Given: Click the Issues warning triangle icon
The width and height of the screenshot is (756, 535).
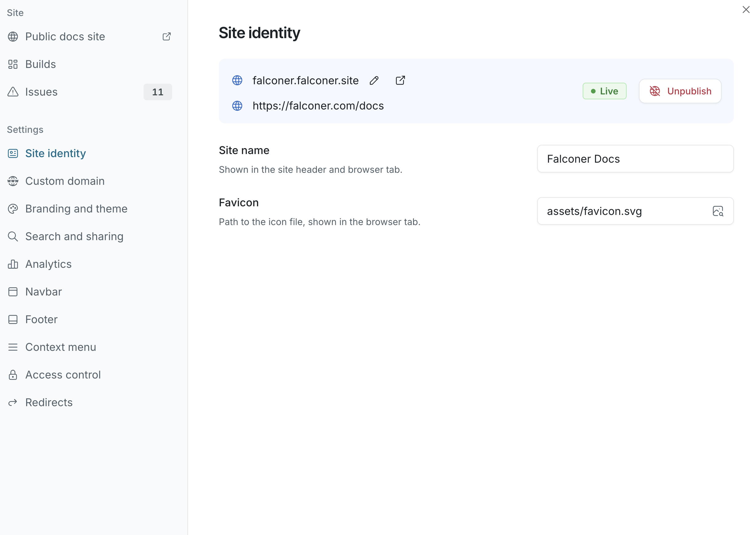Looking at the screenshot, I should (x=13, y=92).
